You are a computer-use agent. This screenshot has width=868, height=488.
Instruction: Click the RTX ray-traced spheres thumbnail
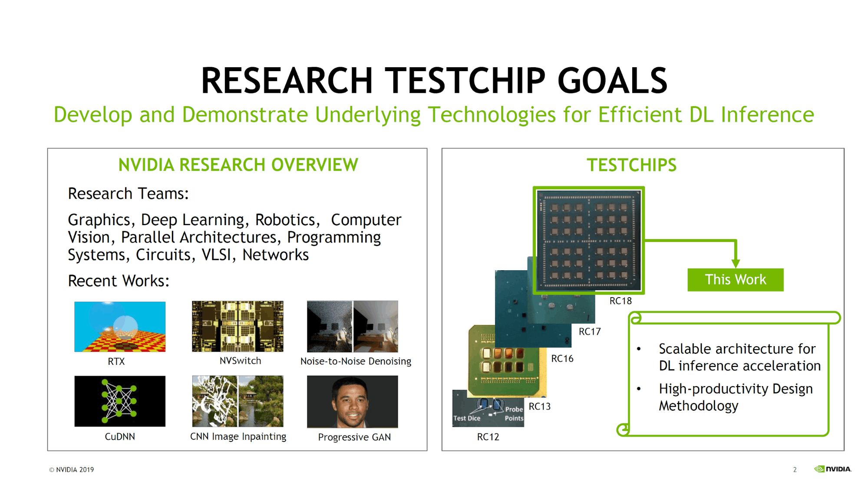pyautogui.click(x=120, y=326)
